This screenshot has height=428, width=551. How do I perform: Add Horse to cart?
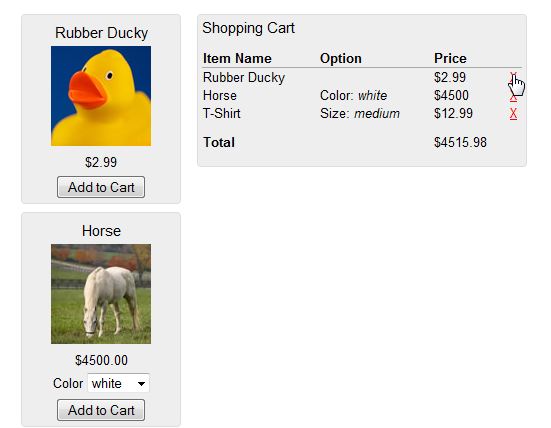click(101, 410)
